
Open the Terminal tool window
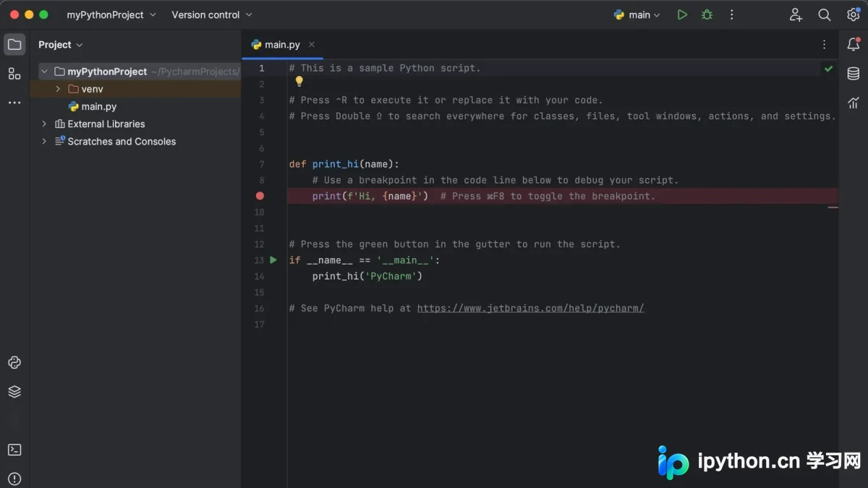[x=14, y=450]
